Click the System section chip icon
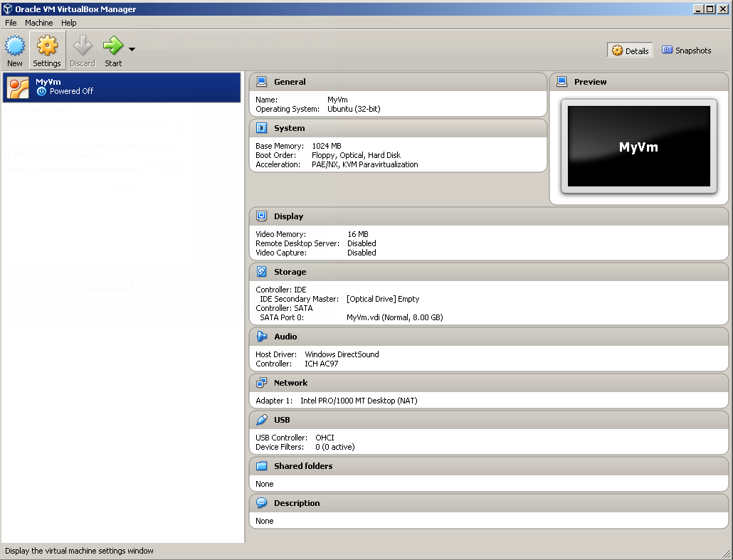The height and width of the screenshot is (560, 733). click(262, 128)
